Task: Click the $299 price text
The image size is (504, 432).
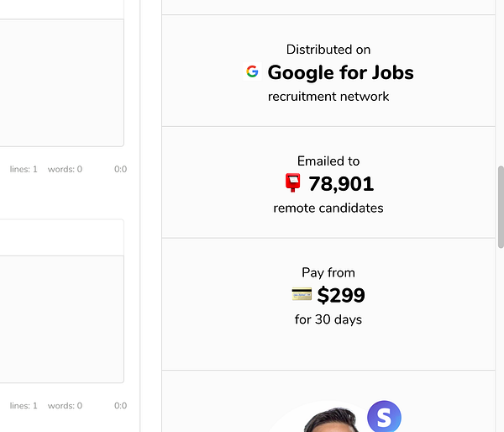Action: [x=341, y=295]
